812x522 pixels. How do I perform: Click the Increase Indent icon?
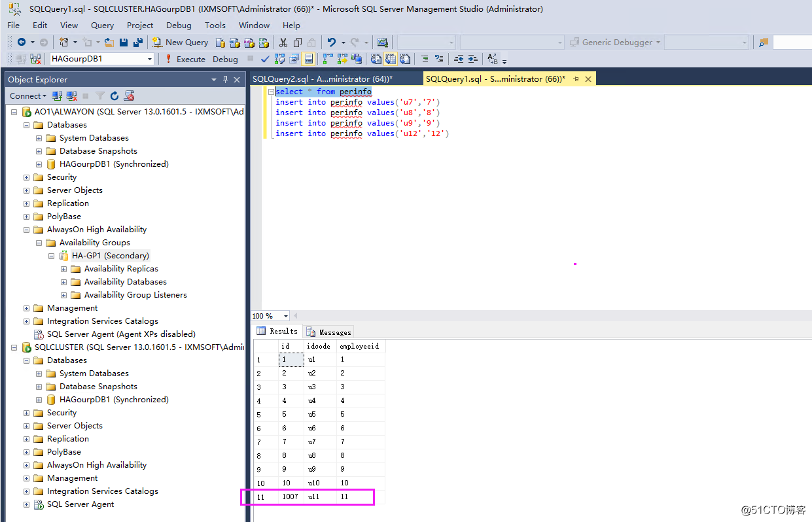point(473,59)
